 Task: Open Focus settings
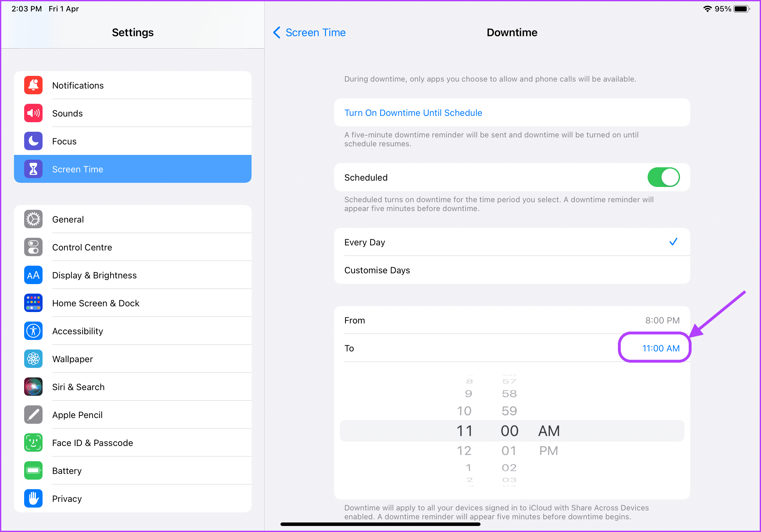[x=132, y=141]
